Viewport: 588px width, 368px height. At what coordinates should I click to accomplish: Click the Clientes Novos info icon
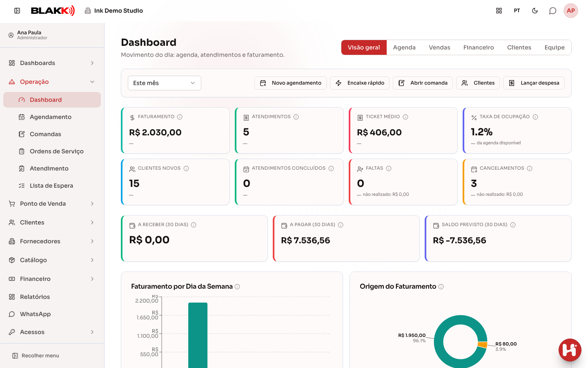(x=186, y=168)
